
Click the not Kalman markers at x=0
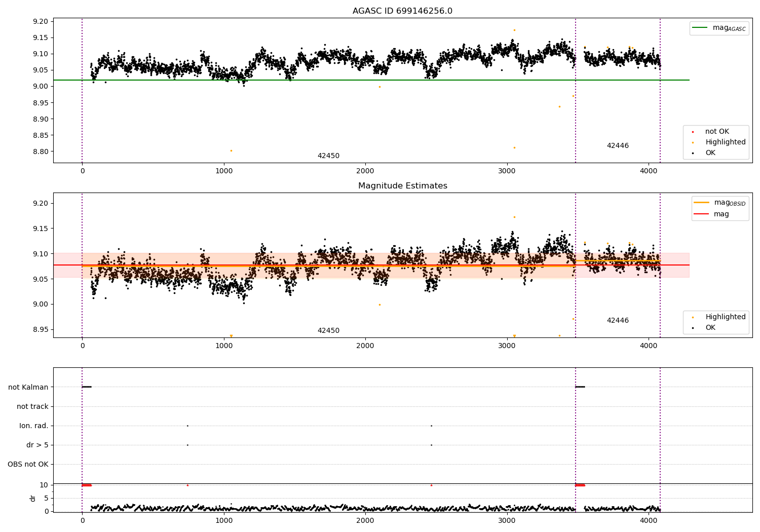(x=87, y=387)
